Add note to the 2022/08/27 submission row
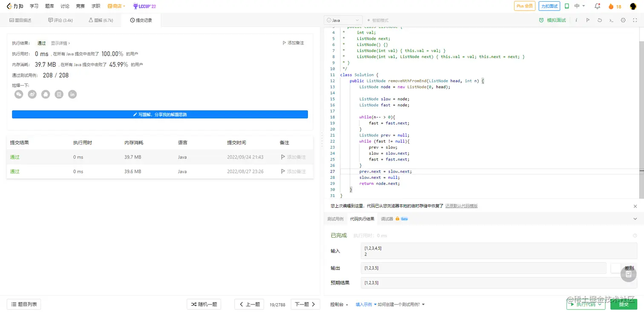This screenshot has width=644, height=313. (x=293, y=172)
